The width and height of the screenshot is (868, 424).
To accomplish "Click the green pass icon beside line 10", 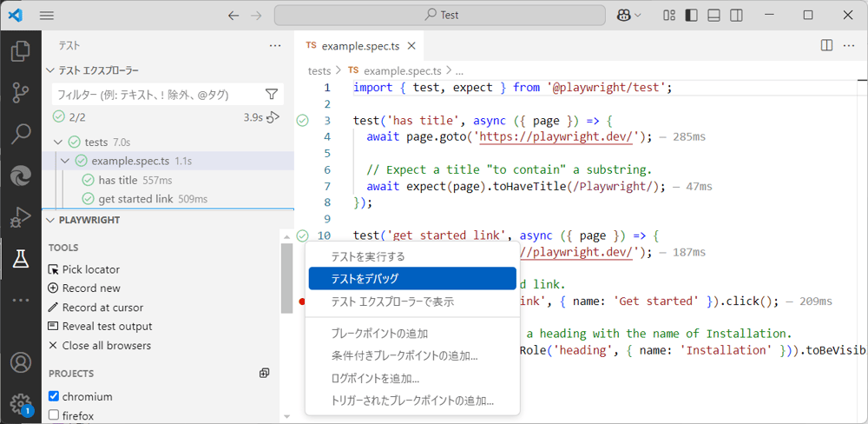I will [x=302, y=235].
